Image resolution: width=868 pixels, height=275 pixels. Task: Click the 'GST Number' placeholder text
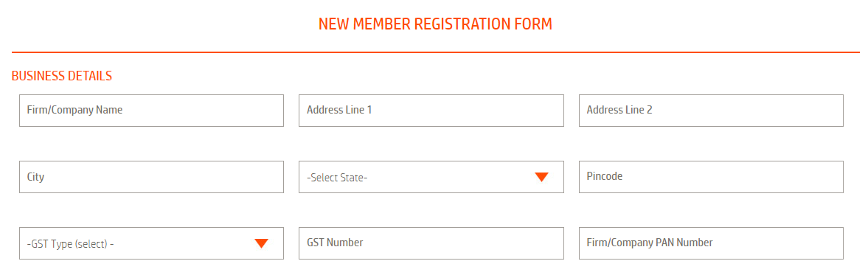[x=335, y=243]
